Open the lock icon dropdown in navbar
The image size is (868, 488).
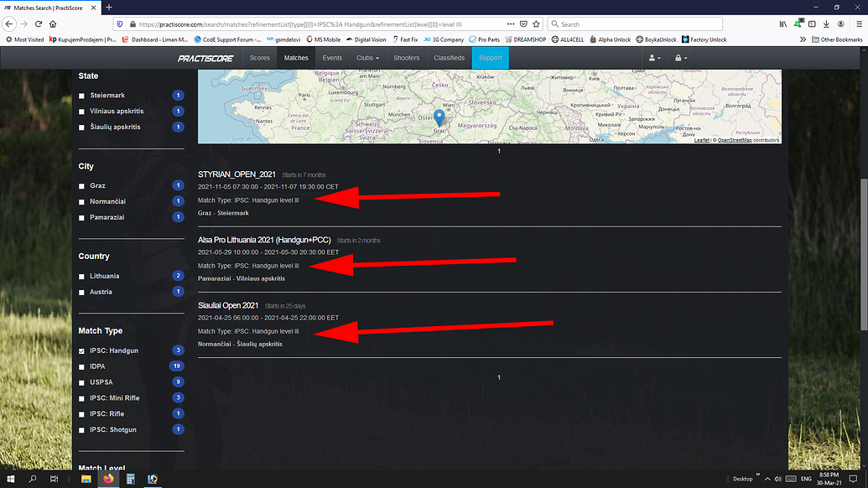[682, 58]
